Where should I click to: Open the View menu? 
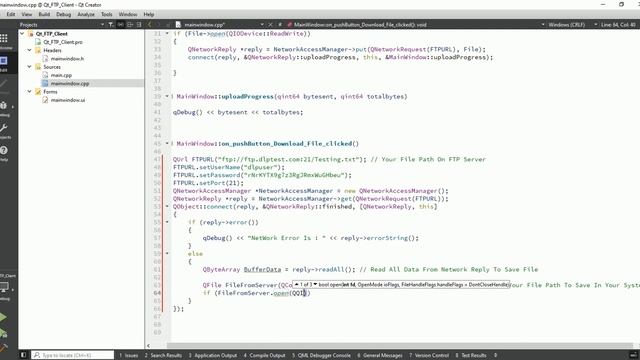[27, 14]
